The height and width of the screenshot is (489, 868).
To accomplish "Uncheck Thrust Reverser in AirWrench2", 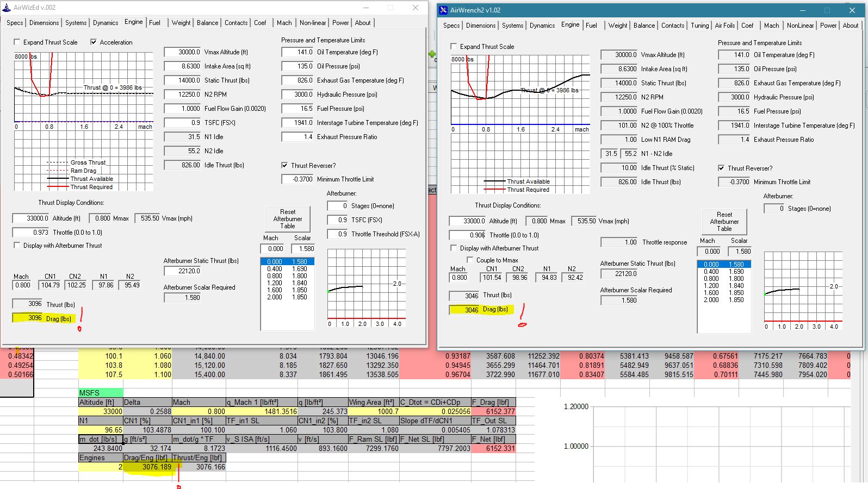I will pos(721,168).
